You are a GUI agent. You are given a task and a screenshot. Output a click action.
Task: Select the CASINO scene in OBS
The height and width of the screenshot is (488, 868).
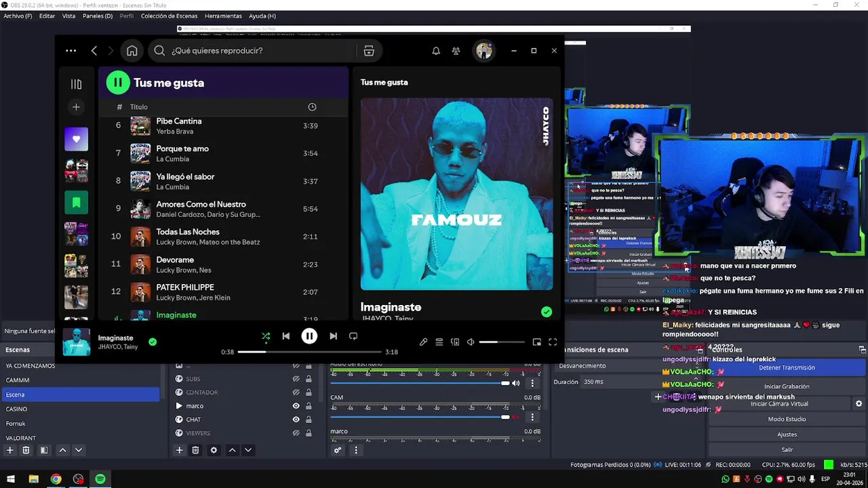[x=81, y=409]
